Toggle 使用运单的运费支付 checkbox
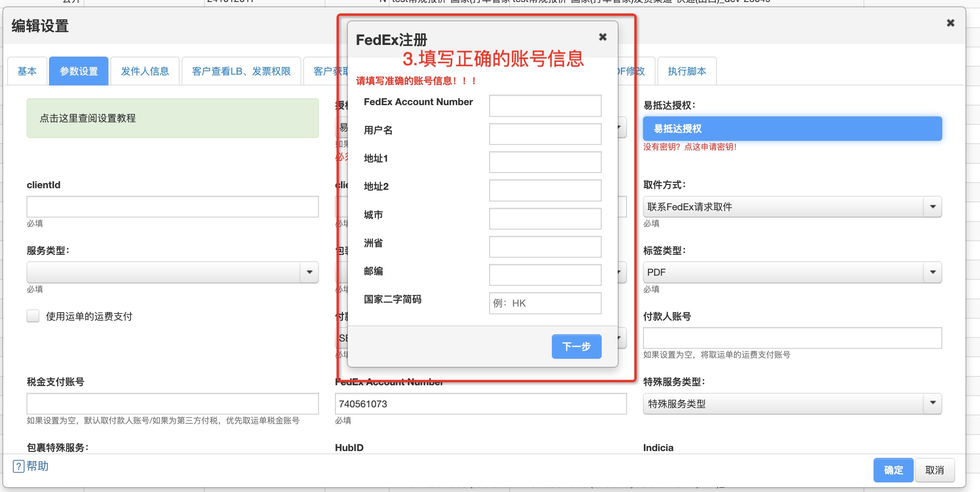The width and height of the screenshot is (980, 492). pyautogui.click(x=33, y=316)
